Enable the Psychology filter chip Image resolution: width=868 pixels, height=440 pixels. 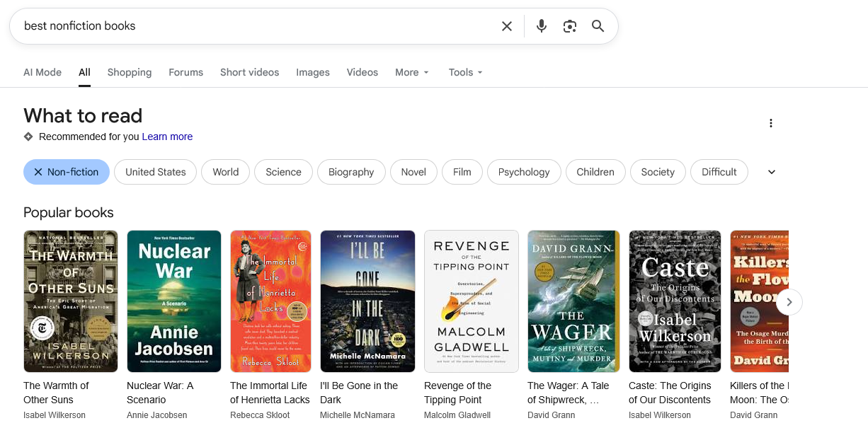524,172
